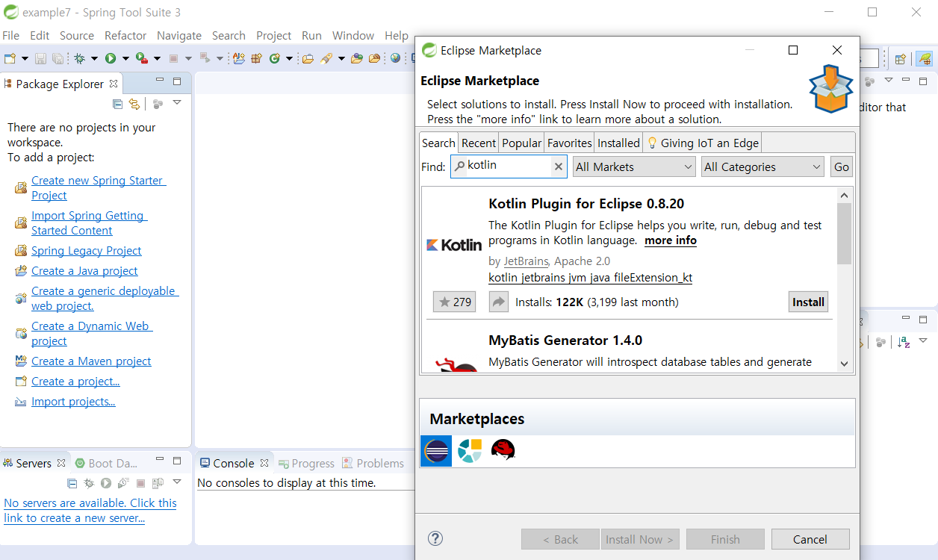Click the share arrow for Kotlin Plugin
Screen dimensions: 938x560
[x=498, y=302]
